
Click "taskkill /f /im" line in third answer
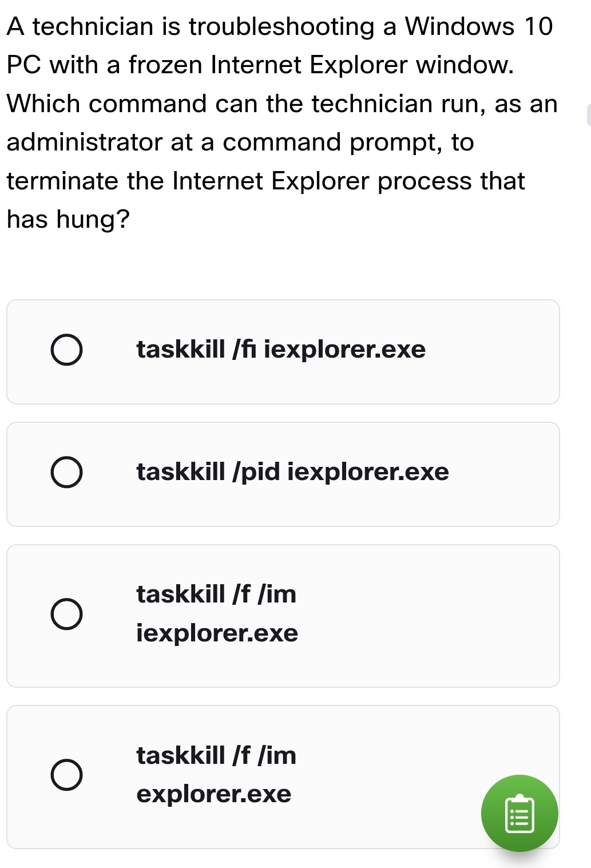216,594
